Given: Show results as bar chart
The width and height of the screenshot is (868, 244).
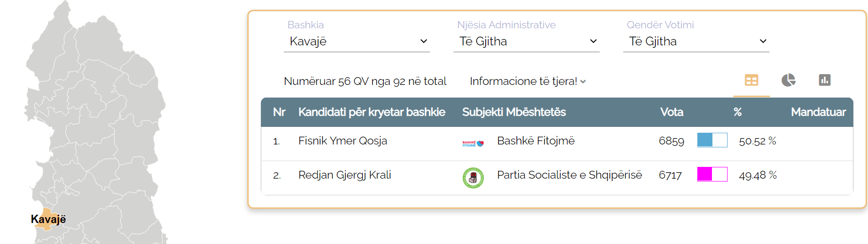Looking at the screenshot, I should coord(825,81).
